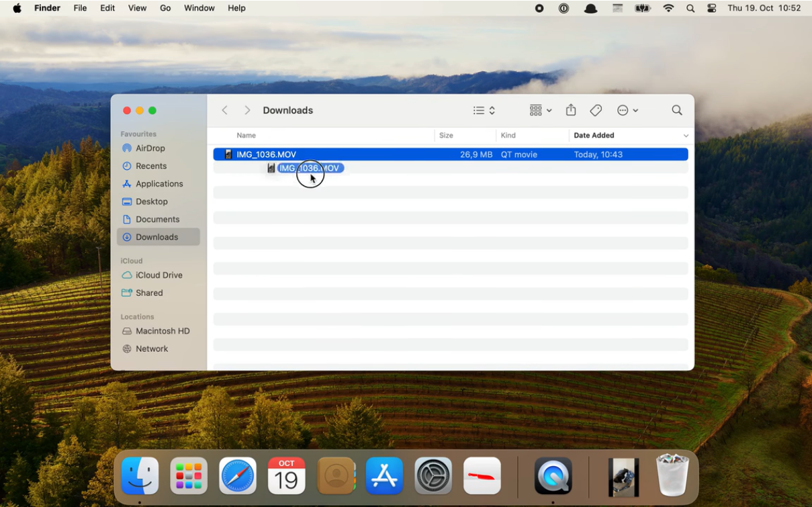Click the 26,9 MB size cell
This screenshot has width=812, height=507.
(x=476, y=154)
